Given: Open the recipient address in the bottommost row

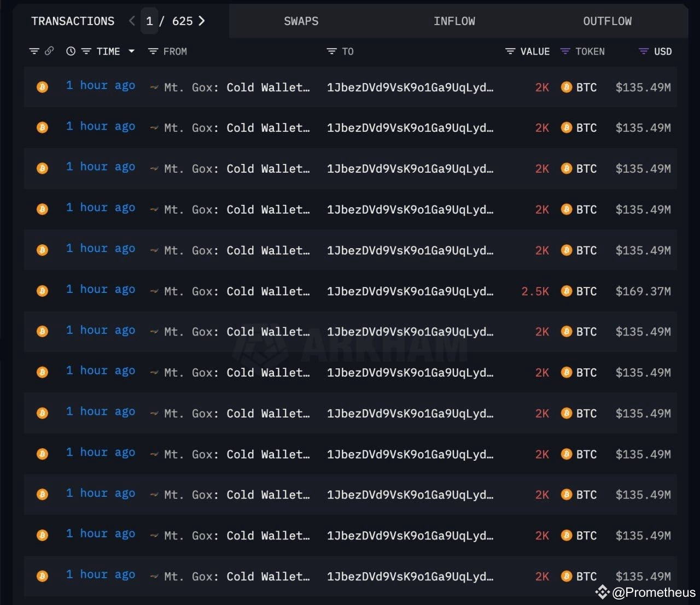Looking at the screenshot, I should pos(410,577).
